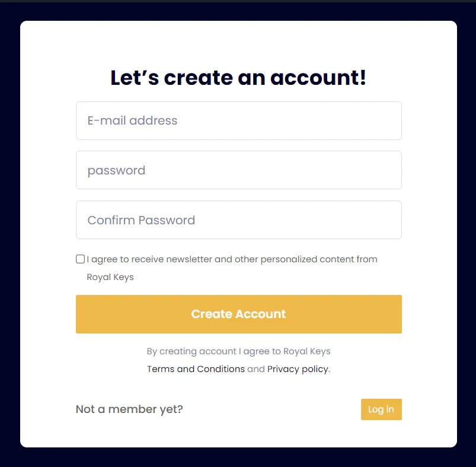Enable the newsletter agreement checkbox
The width and height of the screenshot is (476, 467).
pos(80,259)
